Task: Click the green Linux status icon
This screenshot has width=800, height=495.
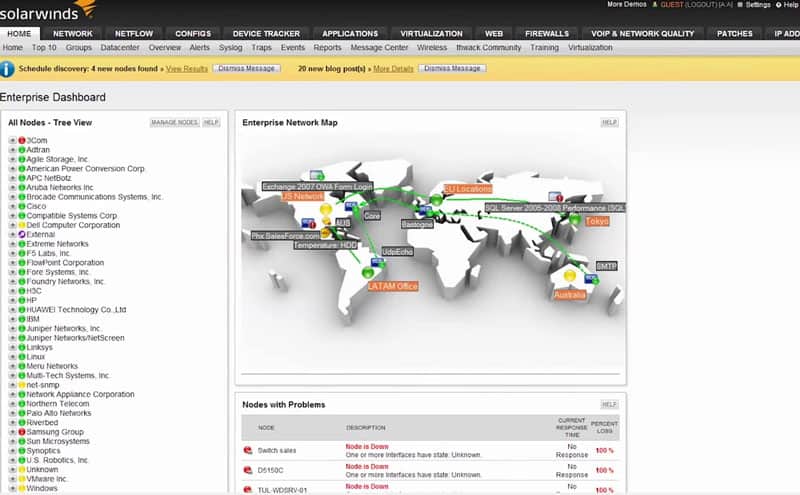Action: [22, 357]
